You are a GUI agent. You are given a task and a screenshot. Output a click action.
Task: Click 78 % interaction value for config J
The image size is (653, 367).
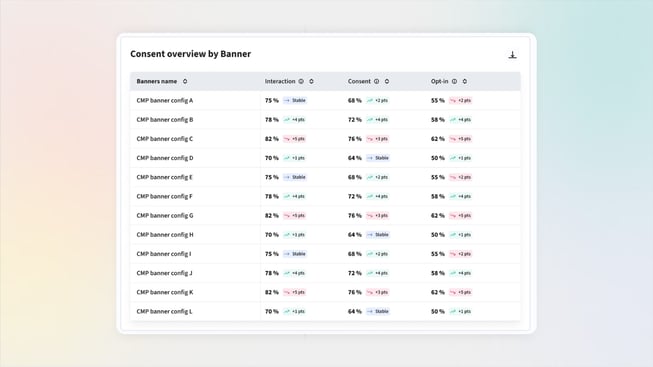coord(272,273)
